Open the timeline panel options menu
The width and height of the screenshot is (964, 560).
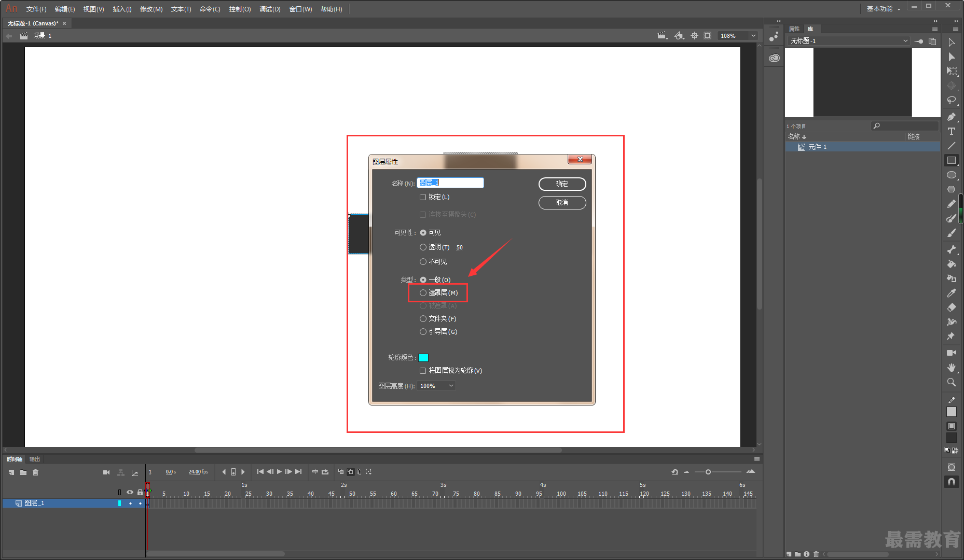pyautogui.click(x=757, y=459)
